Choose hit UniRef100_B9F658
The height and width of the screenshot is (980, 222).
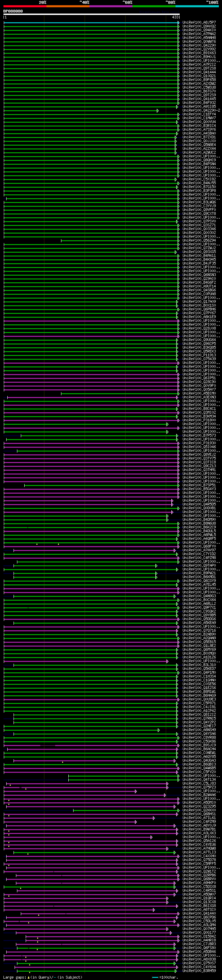(199, 80)
